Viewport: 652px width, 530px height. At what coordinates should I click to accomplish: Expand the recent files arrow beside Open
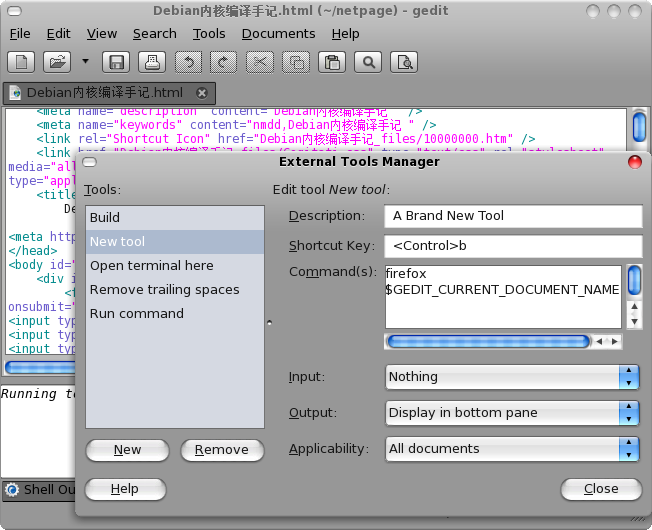pyautogui.click(x=85, y=62)
